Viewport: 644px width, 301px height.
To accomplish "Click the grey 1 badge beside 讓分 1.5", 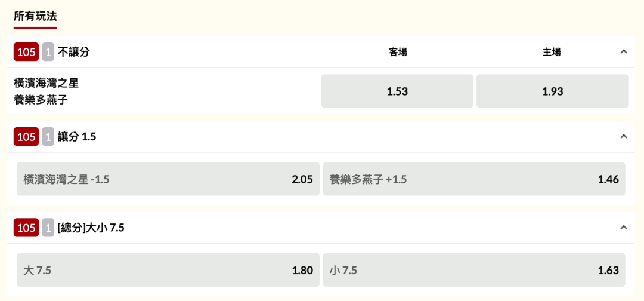I will coord(48,137).
